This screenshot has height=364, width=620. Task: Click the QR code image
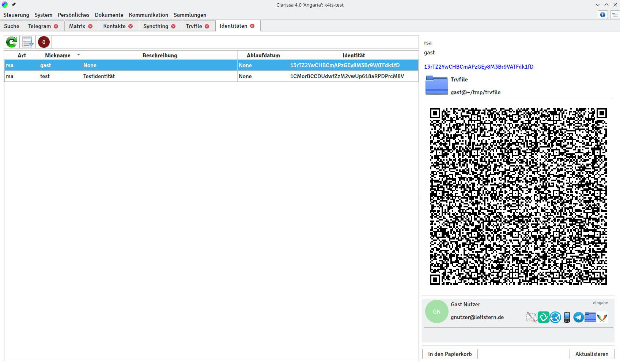point(518,196)
